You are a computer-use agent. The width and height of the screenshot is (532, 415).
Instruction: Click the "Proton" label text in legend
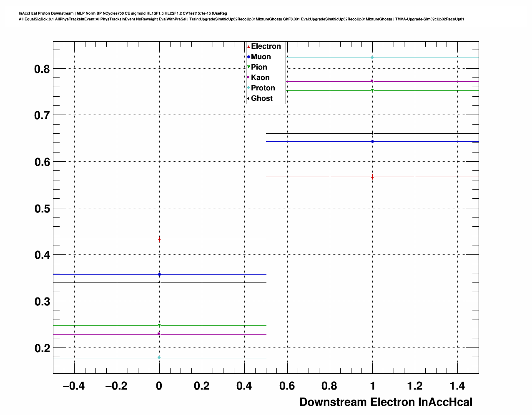click(x=263, y=88)
